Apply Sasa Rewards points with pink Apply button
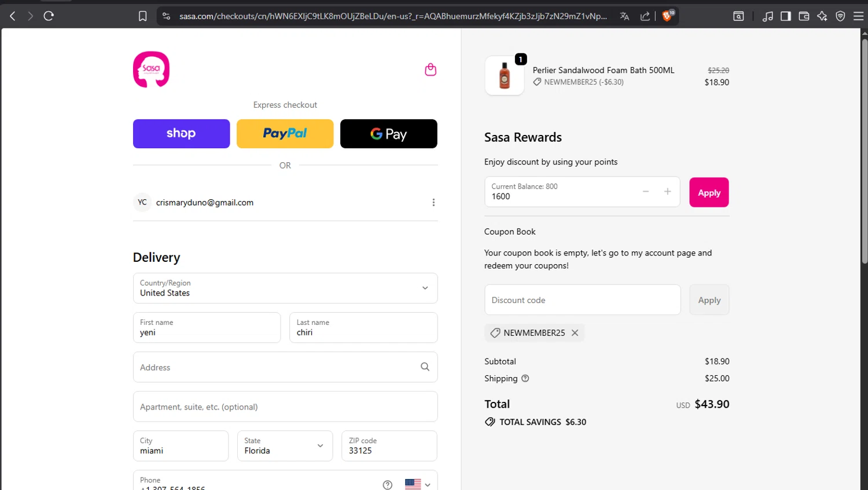The height and width of the screenshot is (490, 868). [x=709, y=192]
